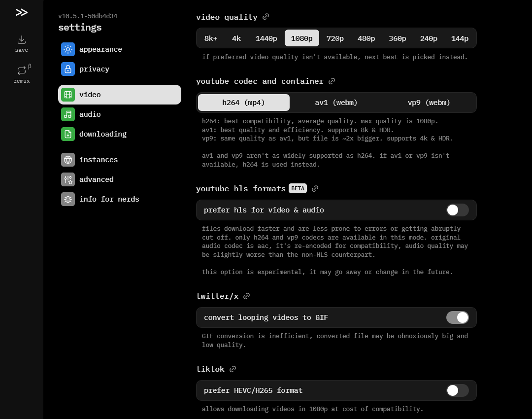532x419 pixels.
Task: Select 144p video quality
Action: click(460, 38)
